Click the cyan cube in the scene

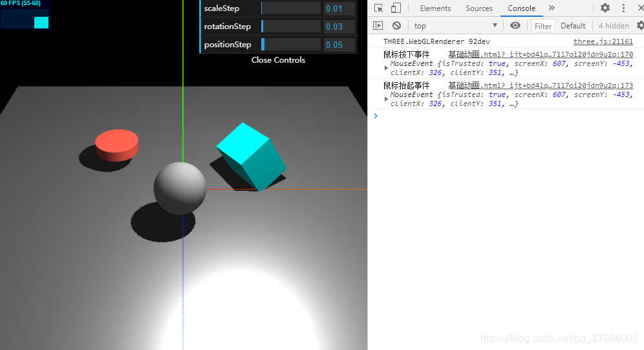click(x=252, y=157)
